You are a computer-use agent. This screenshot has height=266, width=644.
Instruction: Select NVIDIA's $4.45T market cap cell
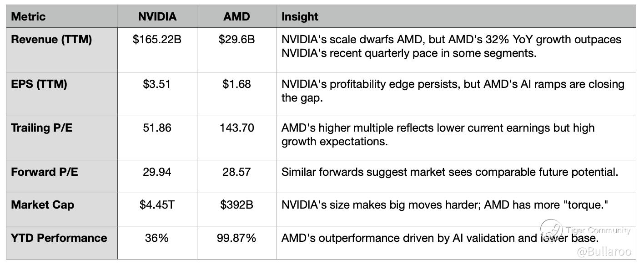click(157, 205)
